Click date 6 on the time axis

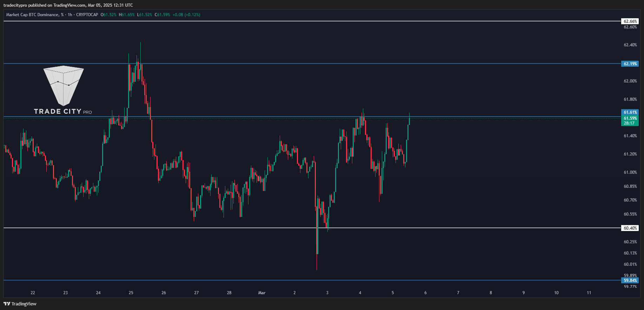click(425, 293)
